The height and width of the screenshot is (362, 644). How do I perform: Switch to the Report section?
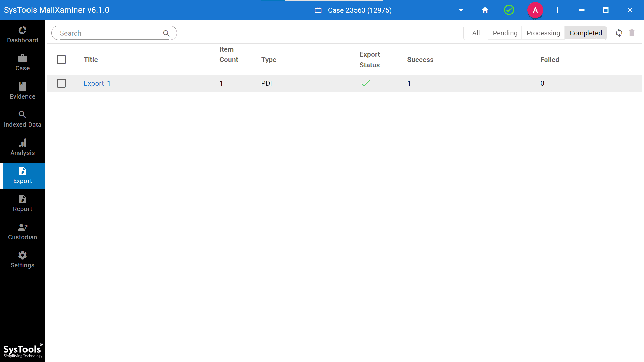point(22,203)
